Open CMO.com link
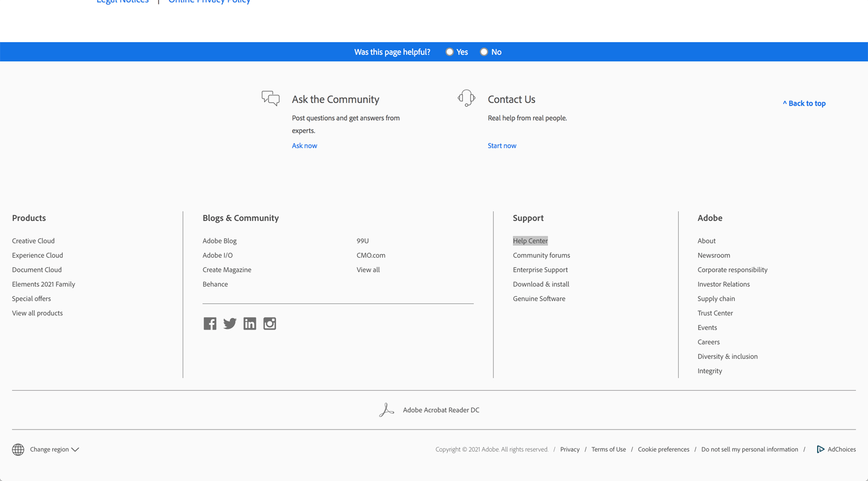868x481 pixels. (x=371, y=256)
